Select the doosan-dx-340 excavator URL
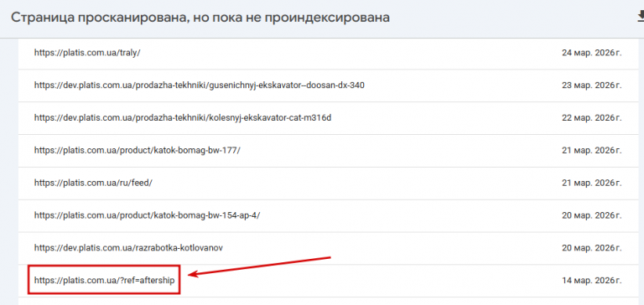The width and height of the screenshot is (644, 305). pyautogui.click(x=200, y=85)
